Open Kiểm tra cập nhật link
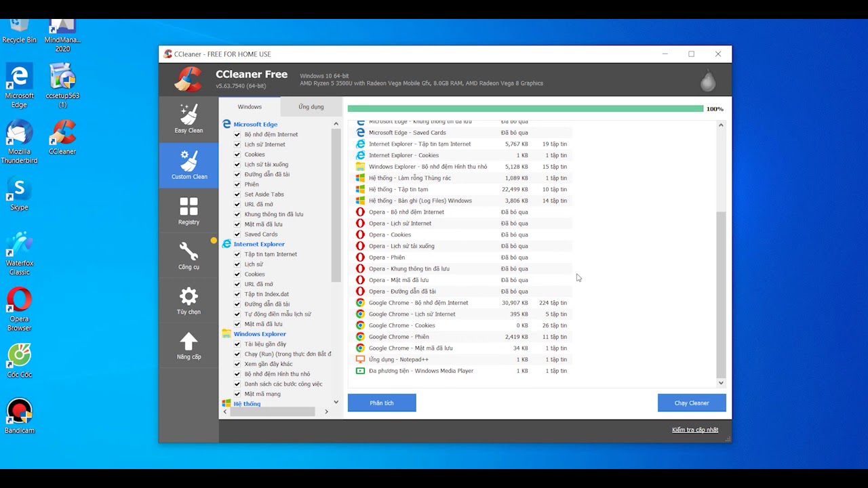Screen dimensions: 868x488 tap(695, 430)
